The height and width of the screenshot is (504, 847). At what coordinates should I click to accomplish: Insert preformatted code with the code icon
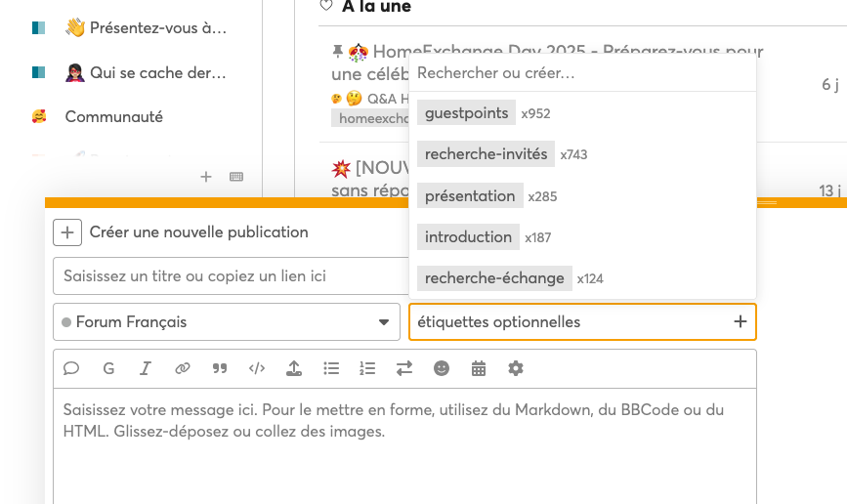pos(257,368)
